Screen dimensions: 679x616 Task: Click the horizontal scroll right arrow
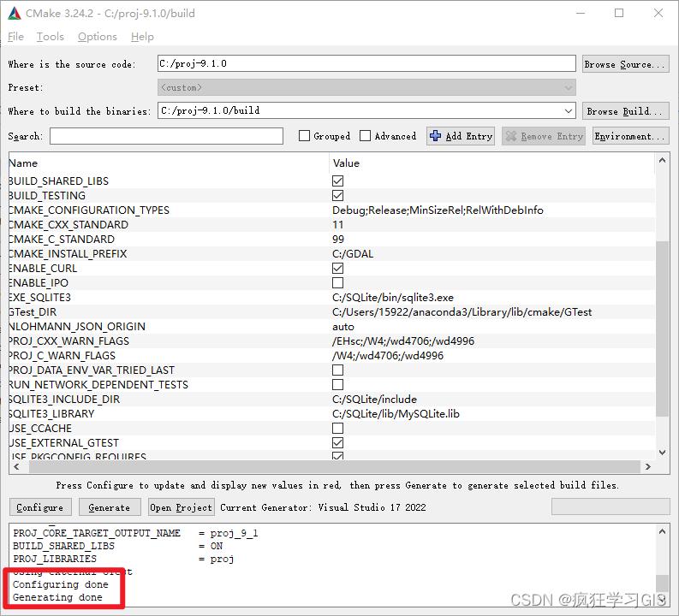[648, 467]
